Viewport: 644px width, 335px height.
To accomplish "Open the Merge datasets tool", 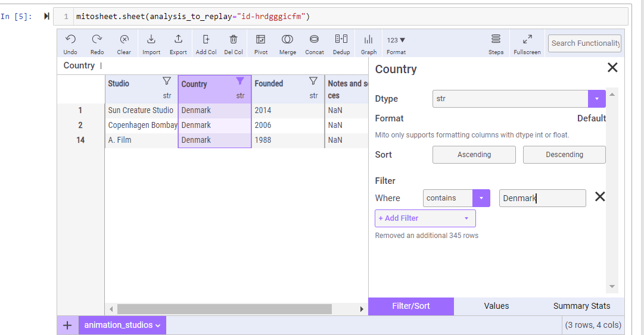I will pyautogui.click(x=287, y=40).
